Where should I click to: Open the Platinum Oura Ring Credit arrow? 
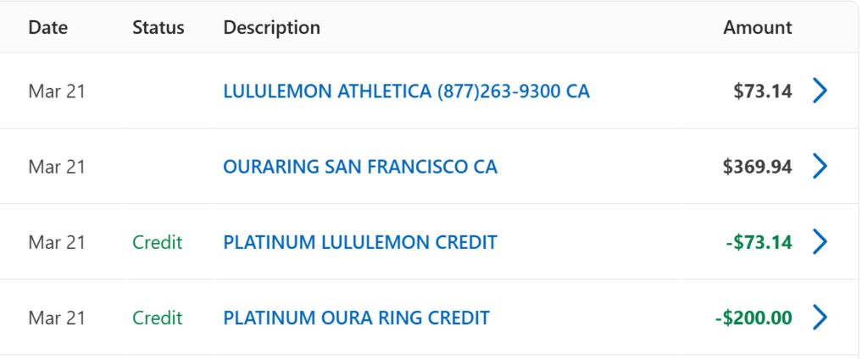pos(820,318)
